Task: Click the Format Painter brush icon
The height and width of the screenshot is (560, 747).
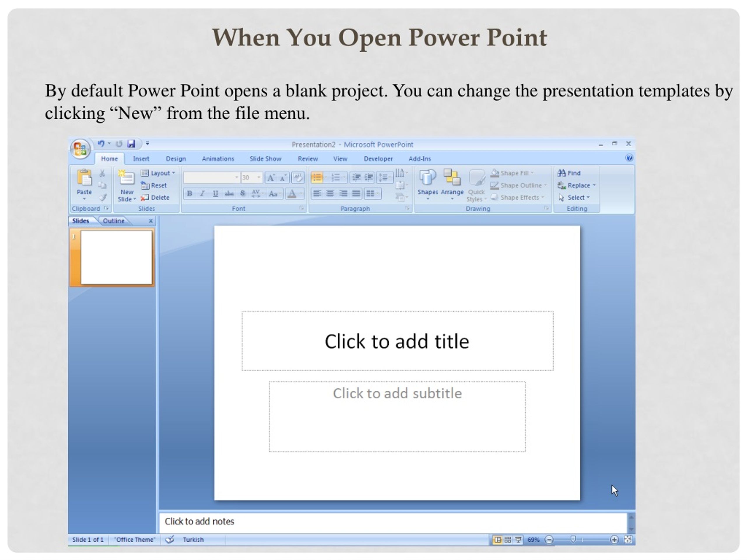Action: coord(102,198)
